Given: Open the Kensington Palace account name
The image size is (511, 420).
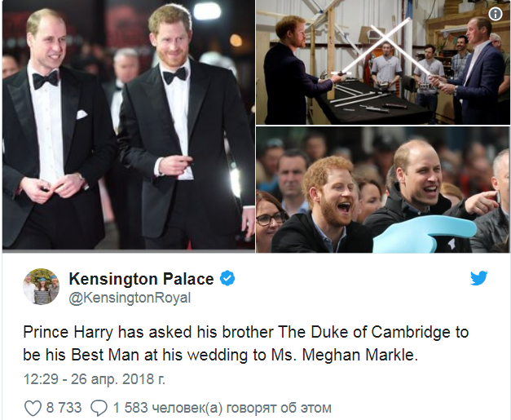Looking at the screenshot, I should pos(141,279).
